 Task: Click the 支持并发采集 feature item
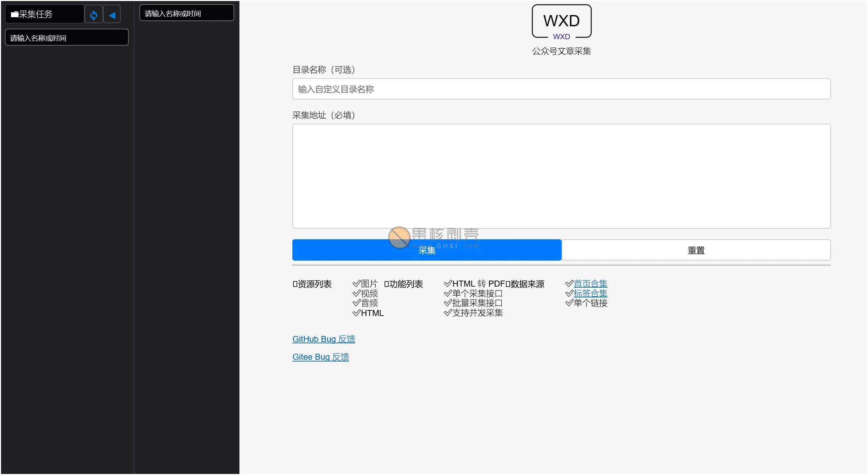tap(473, 313)
